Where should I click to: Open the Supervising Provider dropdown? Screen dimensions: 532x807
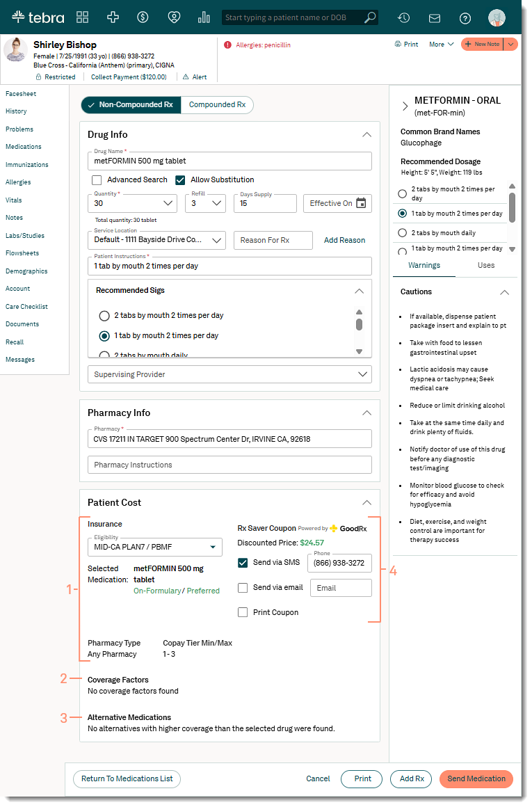229,375
